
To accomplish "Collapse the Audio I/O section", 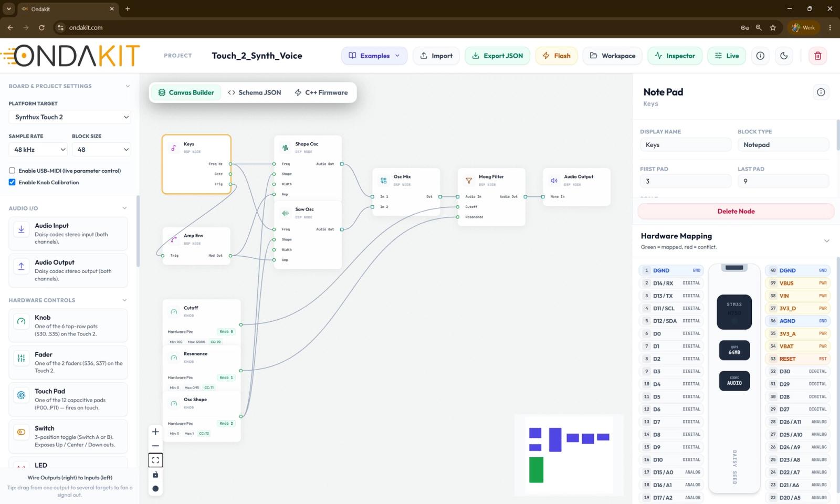I will coord(124,208).
